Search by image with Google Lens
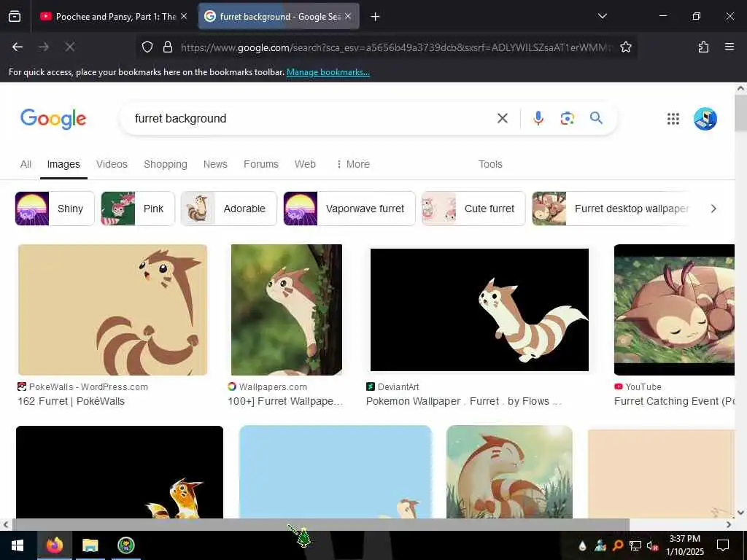Image resolution: width=747 pixels, height=560 pixels. 567,118
